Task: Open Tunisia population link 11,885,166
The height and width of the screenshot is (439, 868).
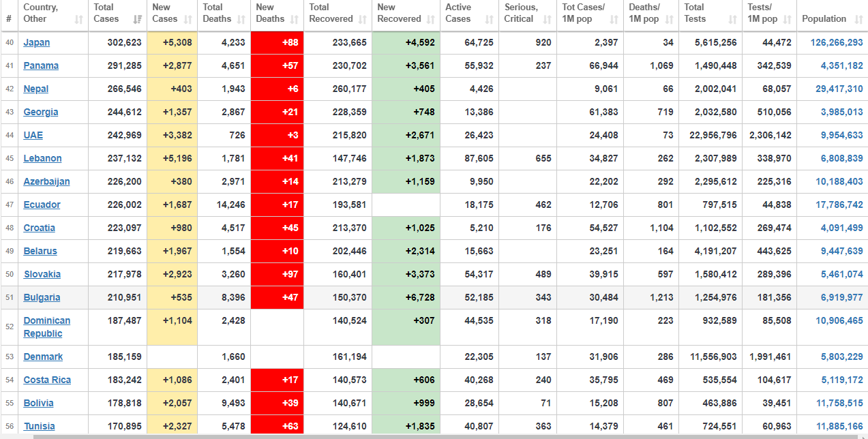Action: click(x=839, y=426)
